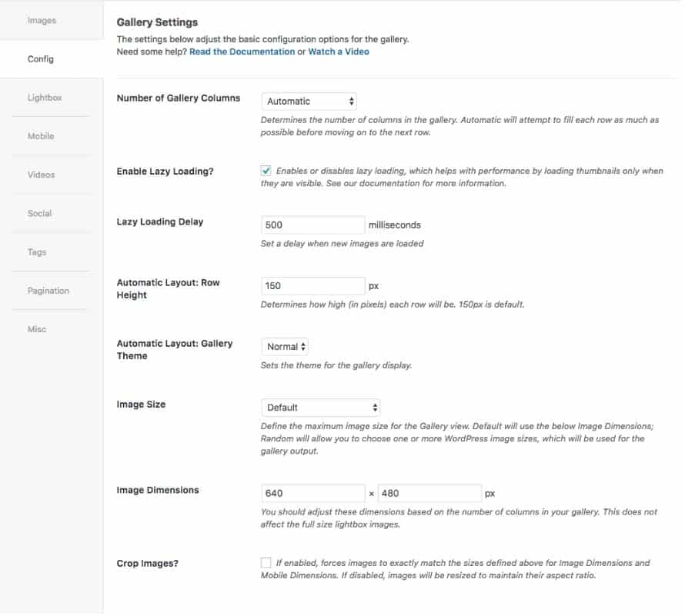Image resolution: width=685 pixels, height=616 pixels.
Task: Open the Lightbox settings tab
Action: click(45, 98)
